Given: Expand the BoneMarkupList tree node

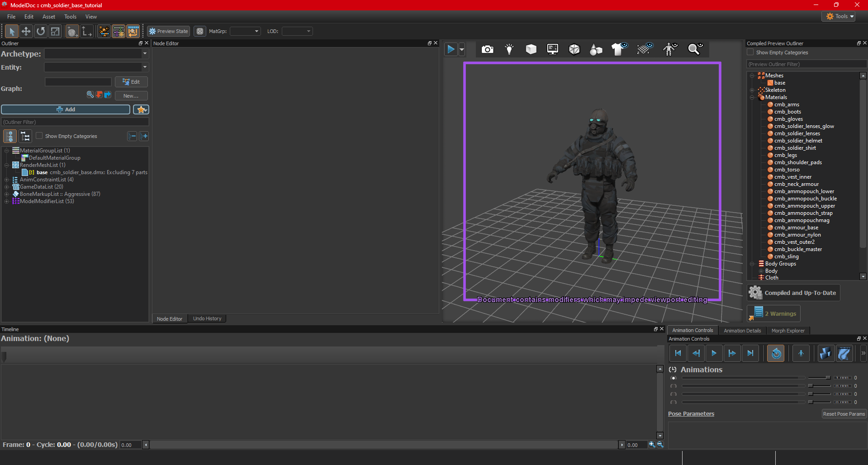Looking at the screenshot, I should (x=7, y=194).
